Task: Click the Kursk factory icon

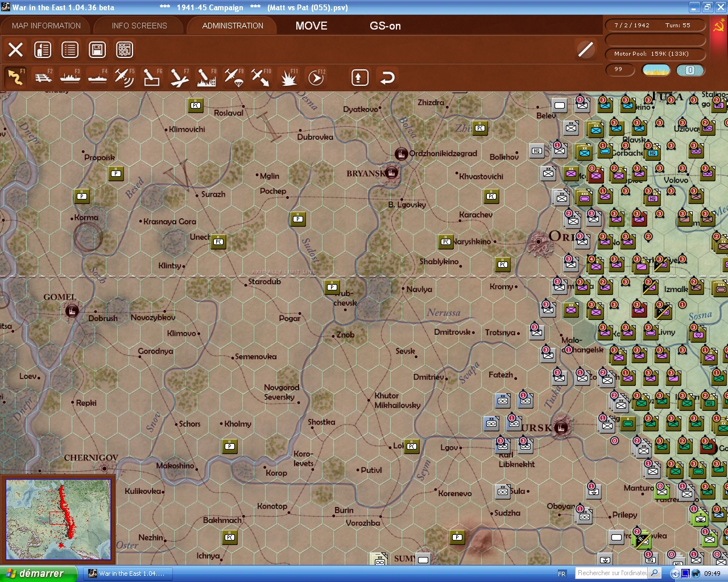Action: click(x=561, y=427)
